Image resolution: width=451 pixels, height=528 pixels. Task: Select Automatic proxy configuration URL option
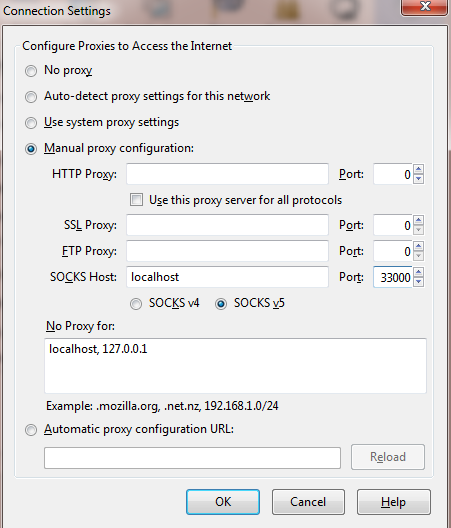tap(31, 430)
